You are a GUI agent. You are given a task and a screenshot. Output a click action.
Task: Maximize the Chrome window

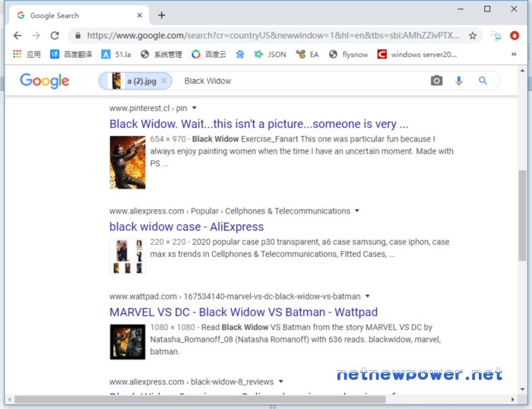tap(487, 9)
